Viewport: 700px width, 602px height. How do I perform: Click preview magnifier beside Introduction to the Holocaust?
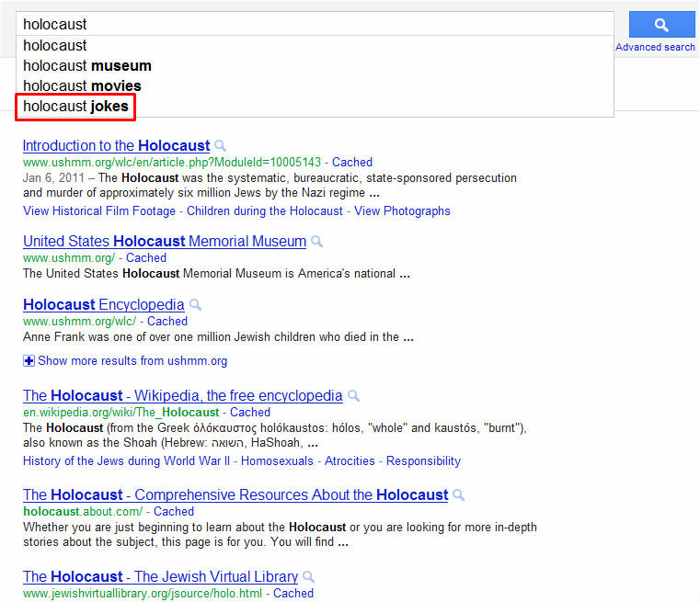[220, 146]
